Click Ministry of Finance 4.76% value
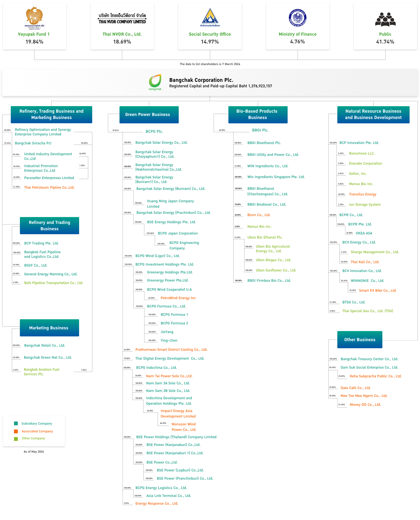The width and height of the screenshot is (420, 520). [298, 42]
